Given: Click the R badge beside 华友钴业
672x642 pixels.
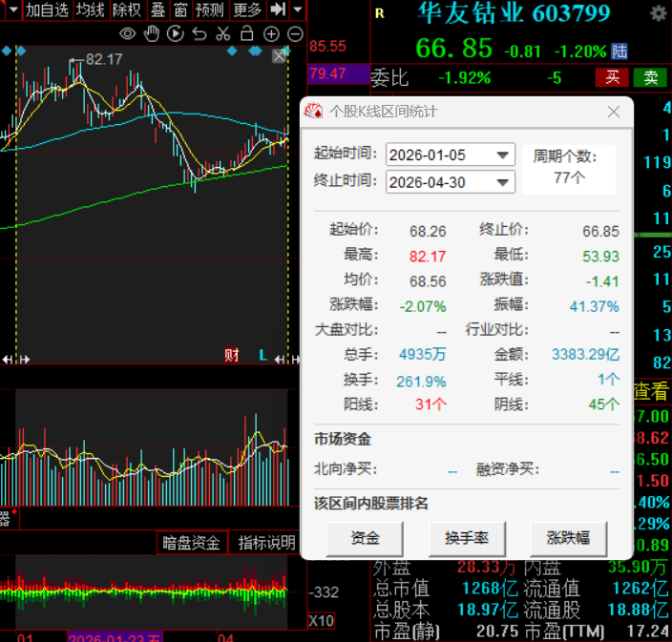Looking at the screenshot, I should [380, 13].
